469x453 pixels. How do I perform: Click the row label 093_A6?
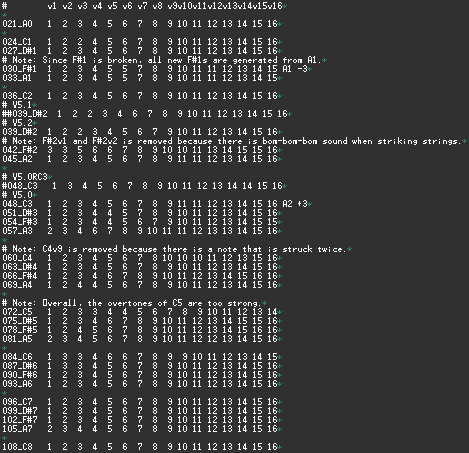click(x=17, y=384)
